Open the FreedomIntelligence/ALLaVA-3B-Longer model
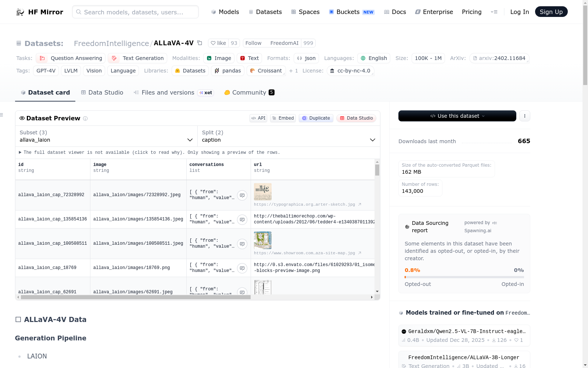 [x=464, y=360]
